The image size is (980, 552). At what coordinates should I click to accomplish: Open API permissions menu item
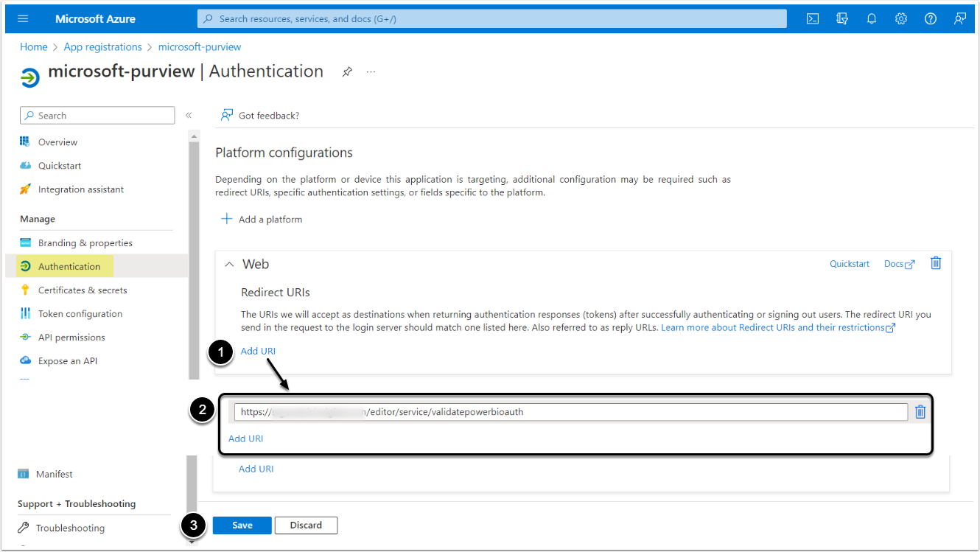click(x=71, y=338)
